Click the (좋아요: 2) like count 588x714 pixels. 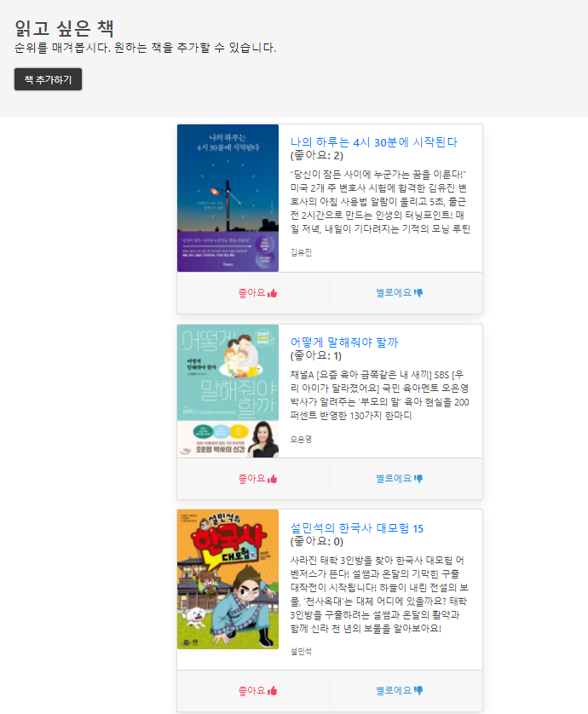(316, 155)
